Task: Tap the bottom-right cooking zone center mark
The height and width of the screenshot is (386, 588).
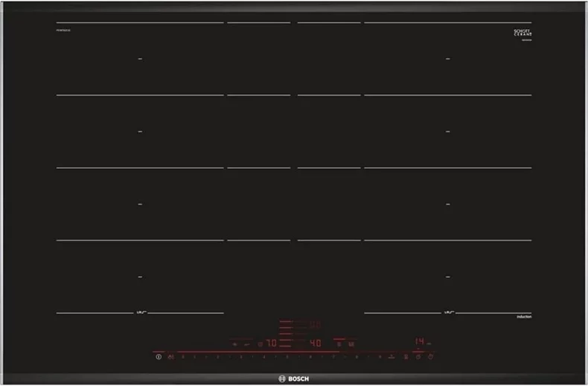Action: coord(447,277)
